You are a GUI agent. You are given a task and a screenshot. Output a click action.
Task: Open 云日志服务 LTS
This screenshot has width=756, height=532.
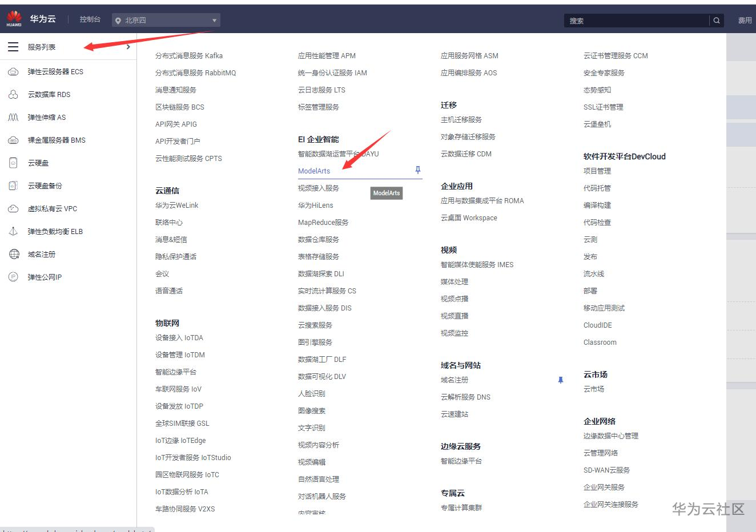click(321, 90)
